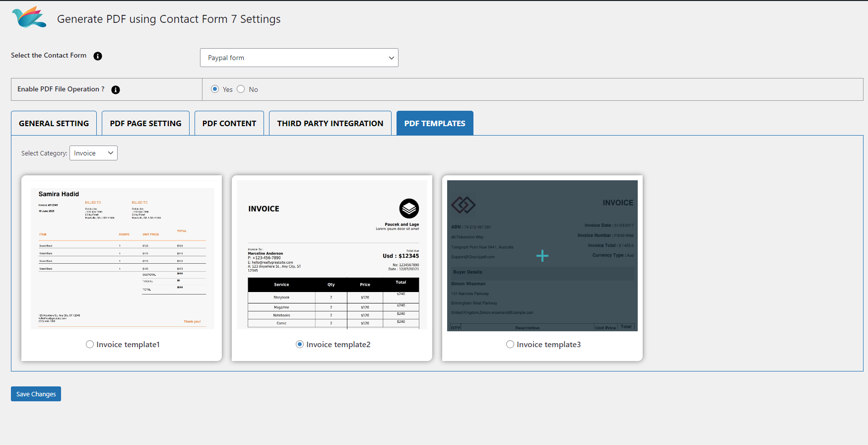
Task: Expand the Select Category Invoice dropdown
Action: pos(93,153)
